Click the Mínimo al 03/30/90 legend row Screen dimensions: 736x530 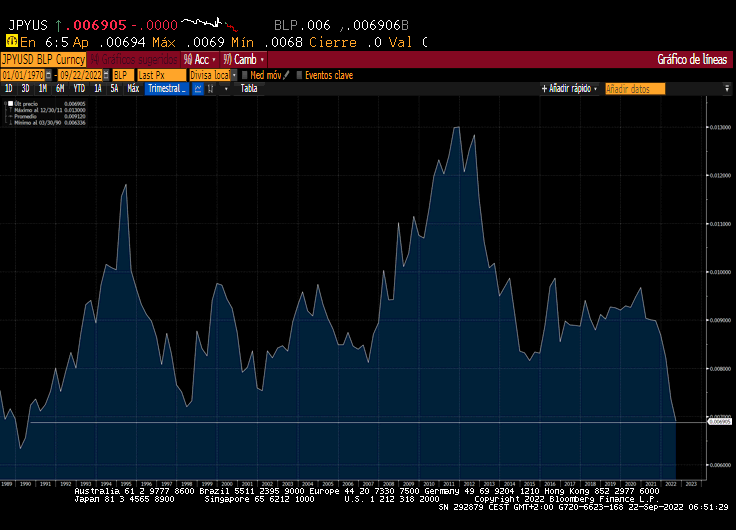point(47,123)
